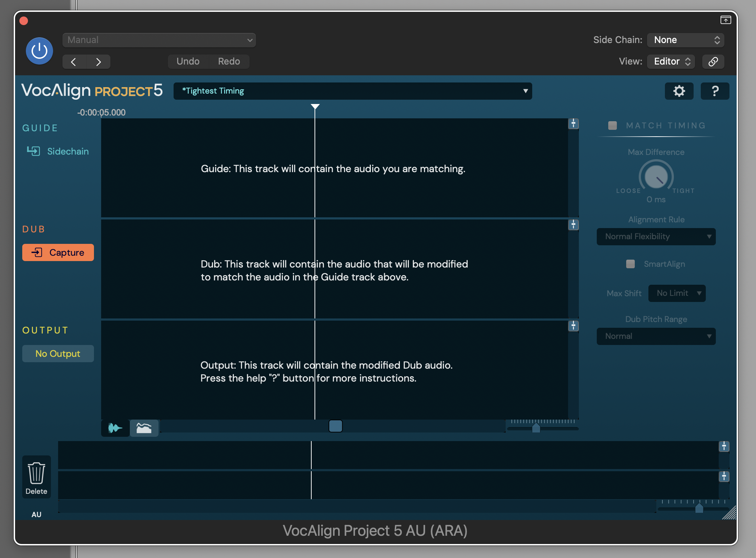
Task: Enable the SmartAlign checkbox
Action: coord(630,264)
